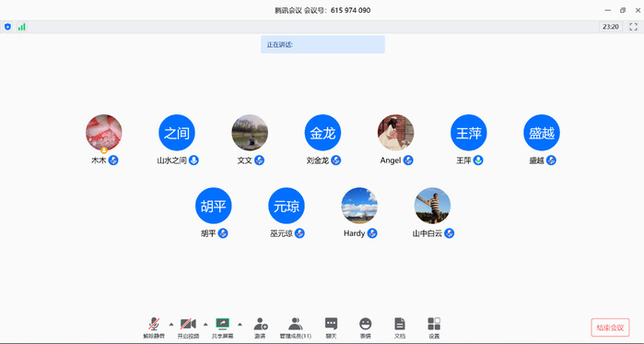
Task: Open the chat panel
Action: pyautogui.click(x=331, y=327)
